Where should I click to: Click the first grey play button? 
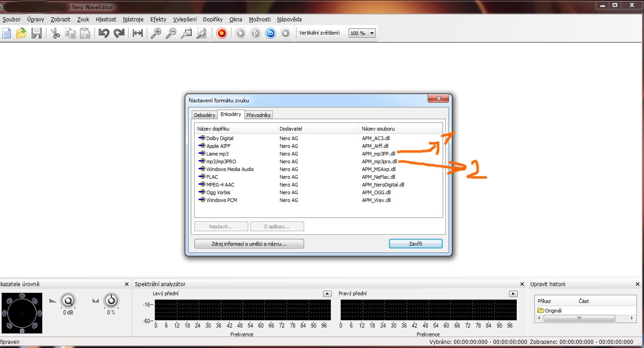tap(240, 33)
